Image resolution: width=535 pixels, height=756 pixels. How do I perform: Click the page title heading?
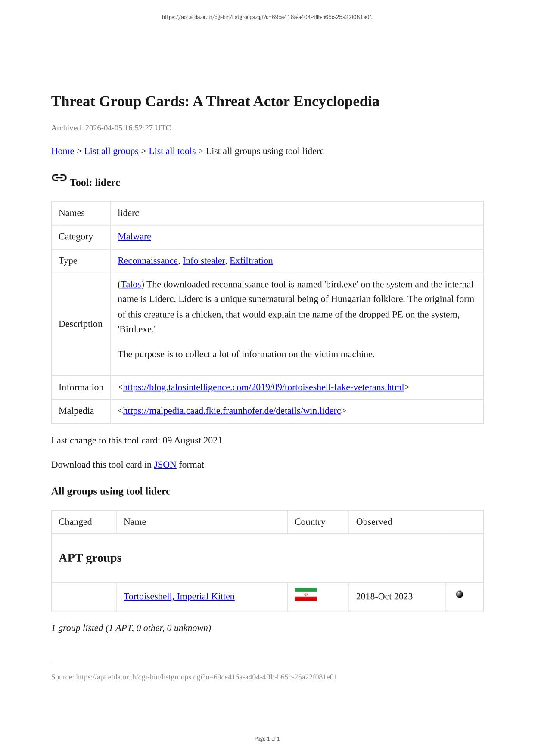[215, 102]
